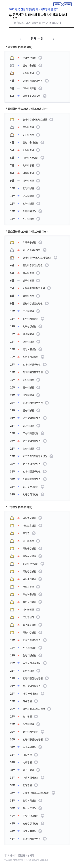Select the 소형병원 (100명 미만) section header
This screenshot has width=74, height=868.
click(19, 507)
